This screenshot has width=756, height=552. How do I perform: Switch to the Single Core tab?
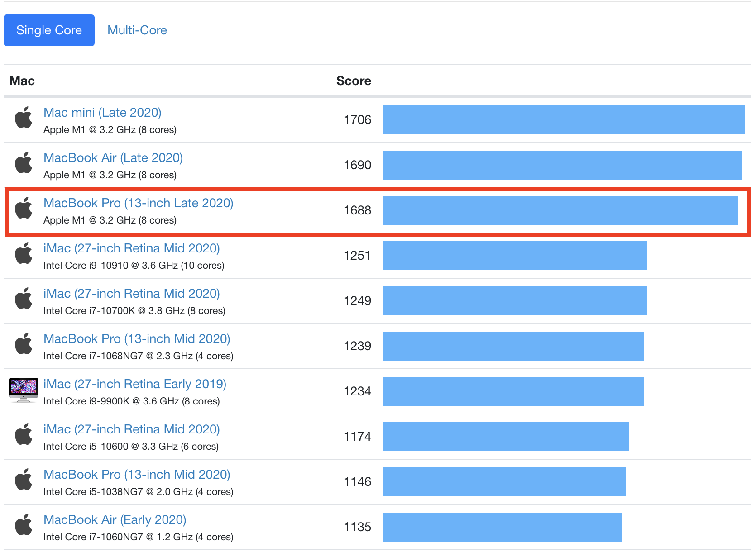(49, 30)
